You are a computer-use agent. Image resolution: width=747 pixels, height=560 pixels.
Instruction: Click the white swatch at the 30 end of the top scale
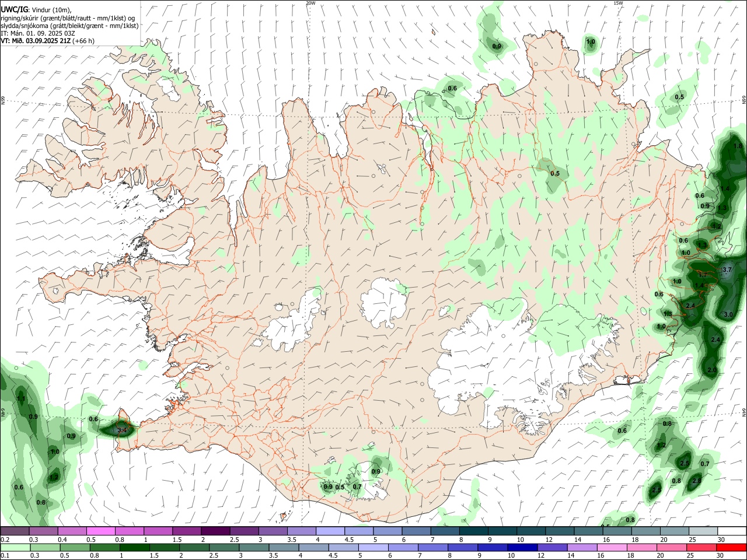731,531
